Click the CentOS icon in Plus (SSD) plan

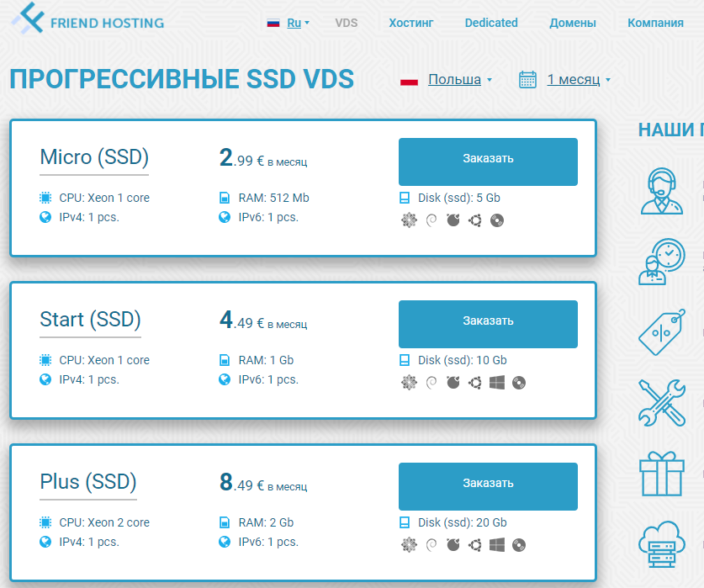409,545
